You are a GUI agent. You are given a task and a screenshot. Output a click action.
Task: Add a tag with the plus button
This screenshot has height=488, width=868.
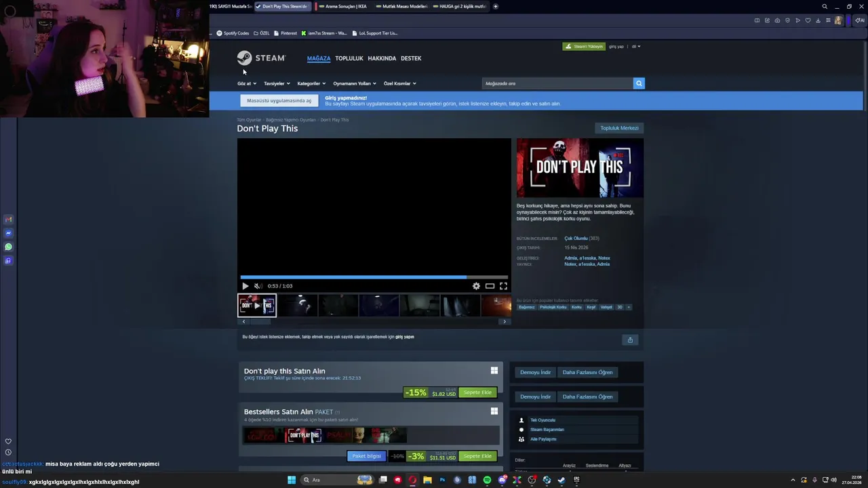click(x=629, y=307)
